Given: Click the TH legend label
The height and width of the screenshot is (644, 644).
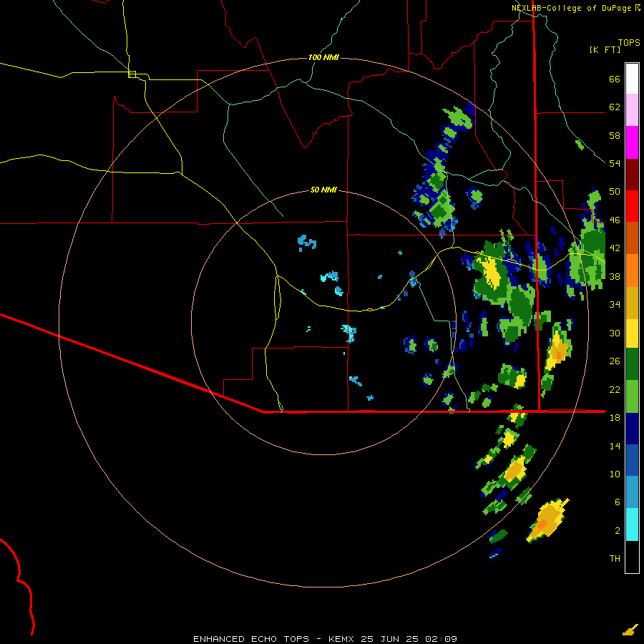Looking at the screenshot, I should click(x=615, y=559).
